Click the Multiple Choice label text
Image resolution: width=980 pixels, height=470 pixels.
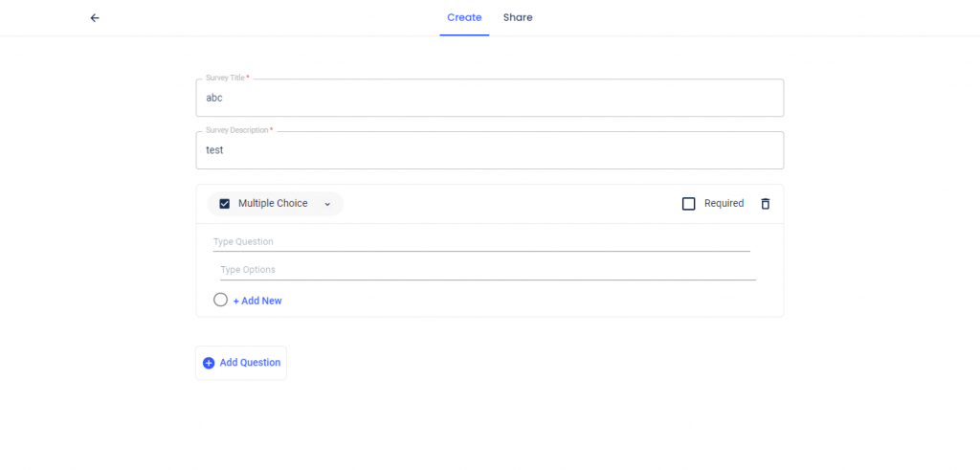tap(273, 203)
